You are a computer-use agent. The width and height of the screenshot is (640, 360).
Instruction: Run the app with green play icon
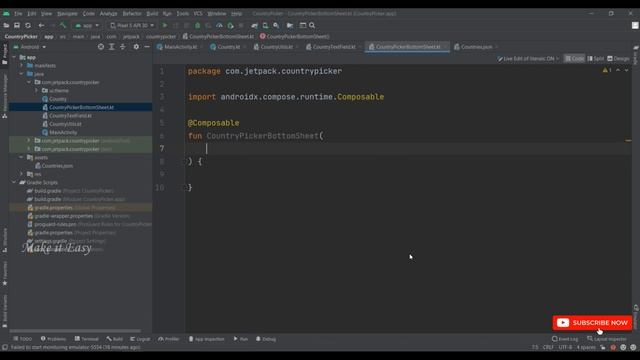[165, 25]
